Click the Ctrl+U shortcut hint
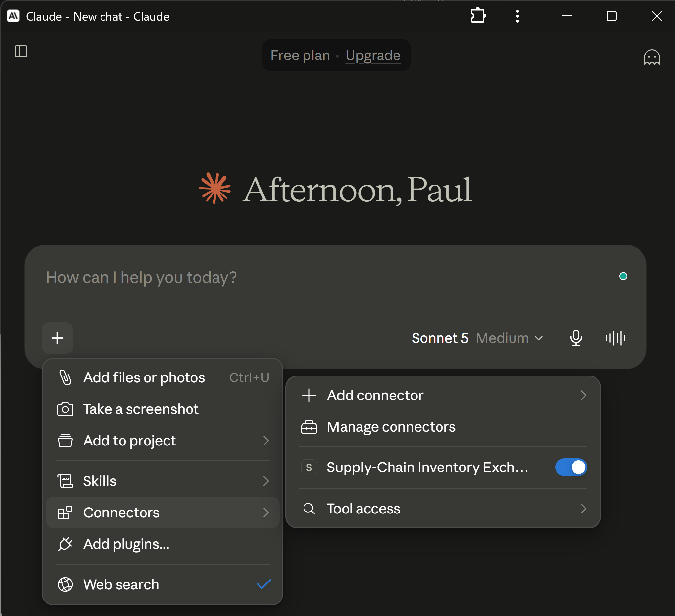The height and width of the screenshot is (616, 675). pos(249,377)
